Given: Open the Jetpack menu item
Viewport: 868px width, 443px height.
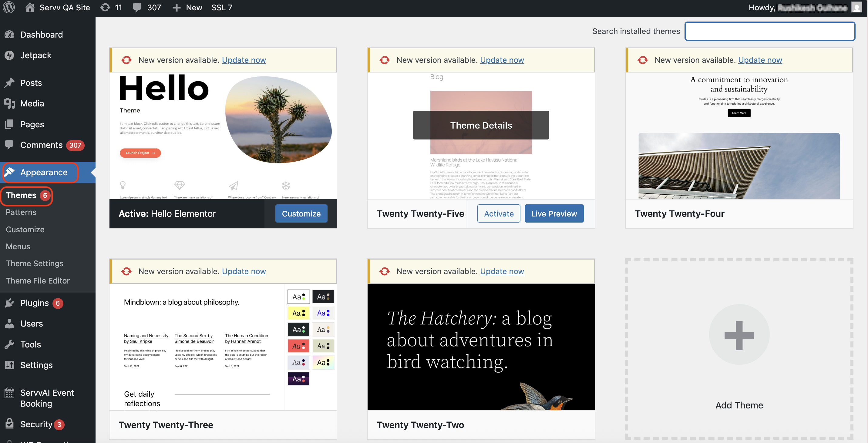Looking at the screenshot, I should coord(36,55).
